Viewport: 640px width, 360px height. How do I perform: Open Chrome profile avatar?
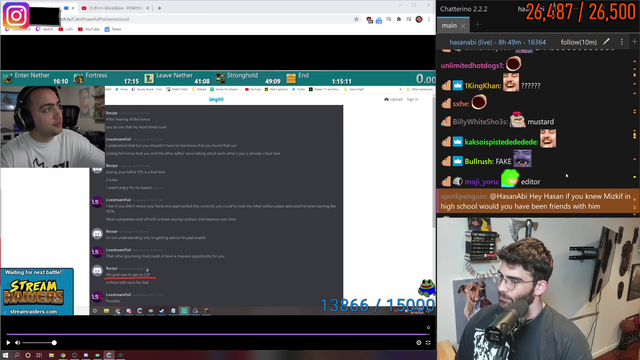tap(419, 19)
